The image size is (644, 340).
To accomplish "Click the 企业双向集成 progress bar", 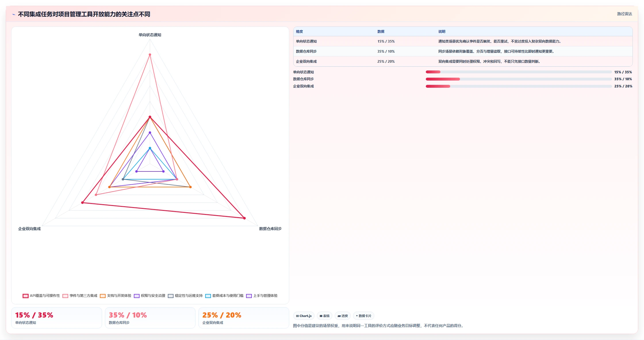I will pyautogui.click(x=519, y=86).
